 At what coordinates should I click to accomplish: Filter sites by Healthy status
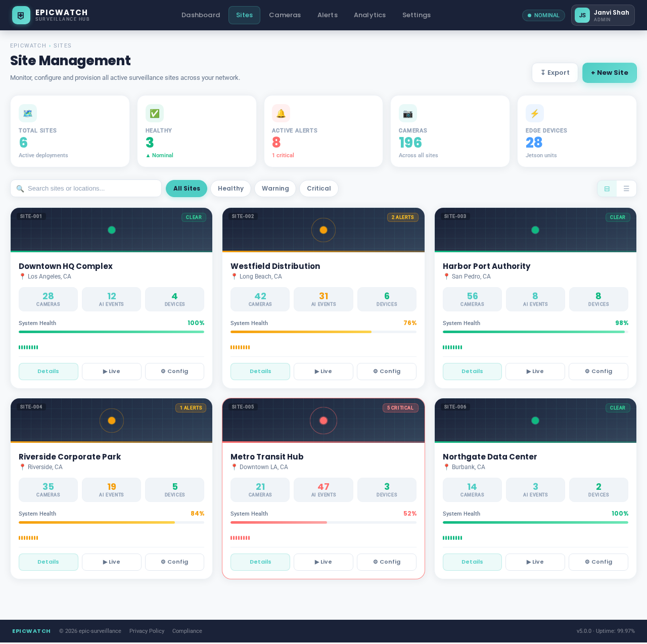click(x=230, y=188)
